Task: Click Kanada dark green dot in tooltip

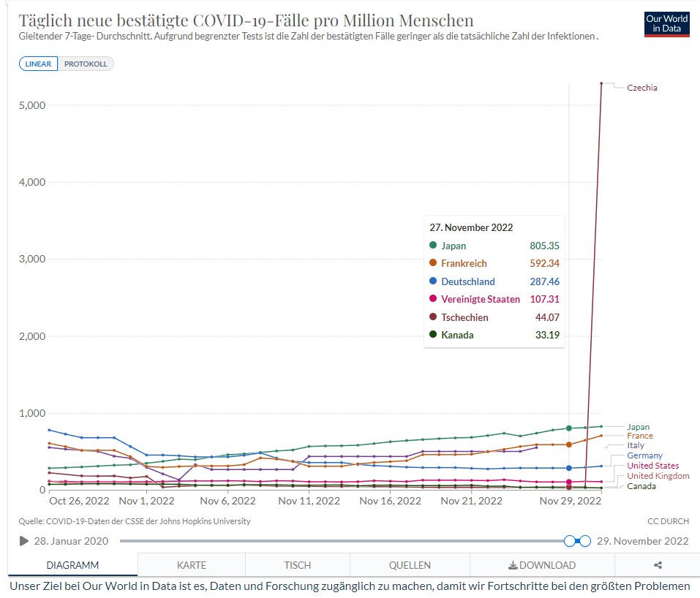Action: click(x=432, y=334)
